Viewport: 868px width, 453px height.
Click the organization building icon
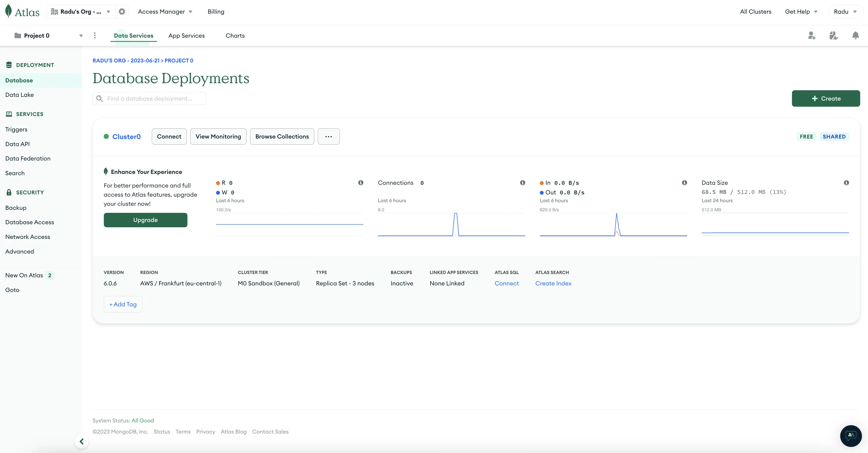point(54,11)
